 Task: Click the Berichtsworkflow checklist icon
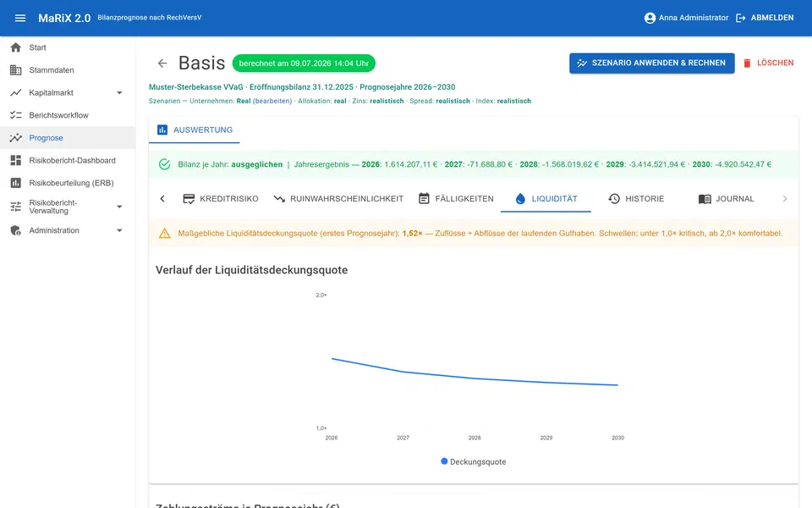pos(16,115)
